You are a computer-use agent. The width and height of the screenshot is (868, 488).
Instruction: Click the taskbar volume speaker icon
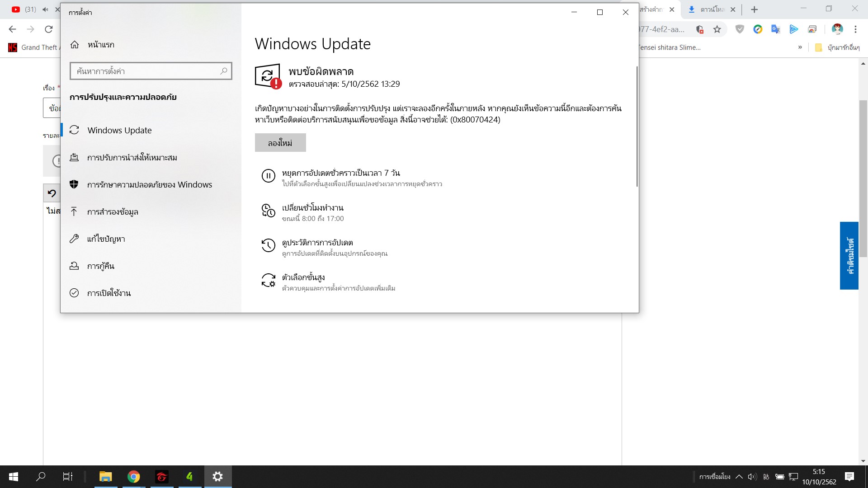click(752, 476)
